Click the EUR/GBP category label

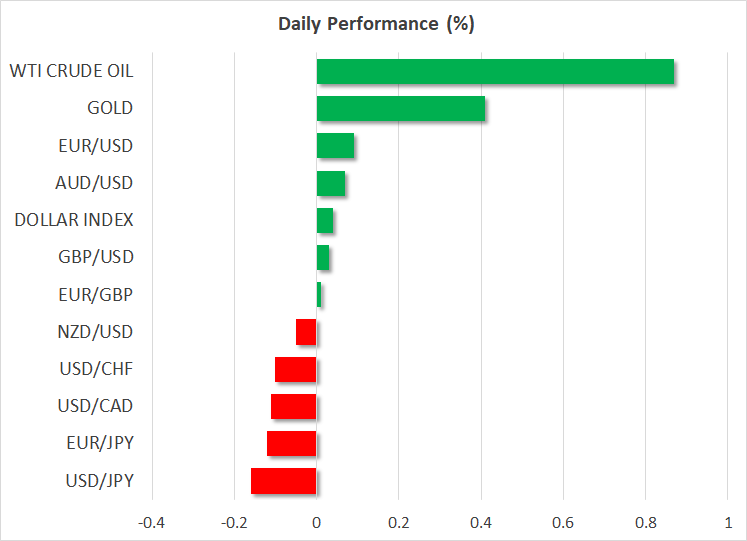(x=96, y=294)
